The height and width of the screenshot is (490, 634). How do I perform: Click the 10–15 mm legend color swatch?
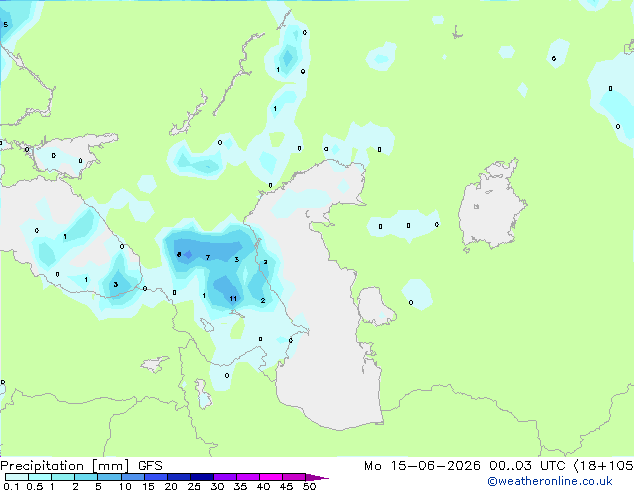(132, 477)
